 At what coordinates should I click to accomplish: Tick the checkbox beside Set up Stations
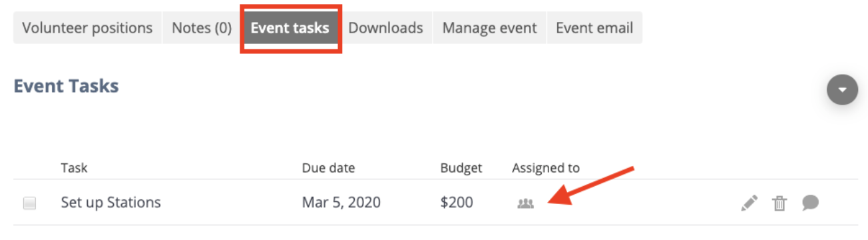[x=29, y=203]
